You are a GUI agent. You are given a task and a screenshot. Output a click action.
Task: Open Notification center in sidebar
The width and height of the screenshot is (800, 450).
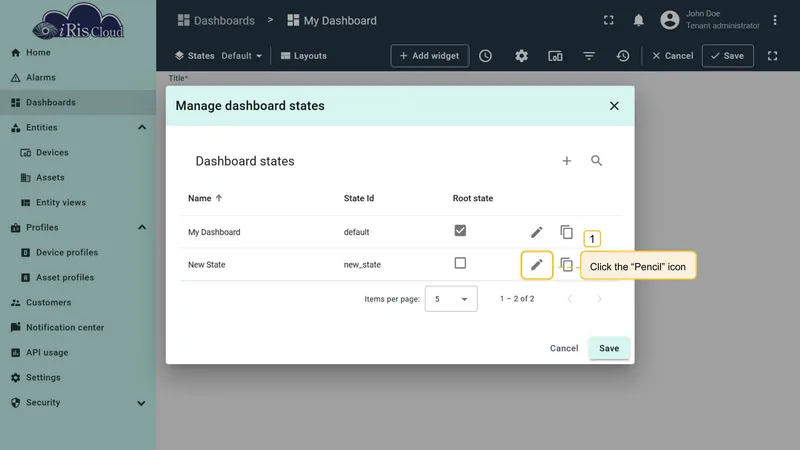point(78,328)
